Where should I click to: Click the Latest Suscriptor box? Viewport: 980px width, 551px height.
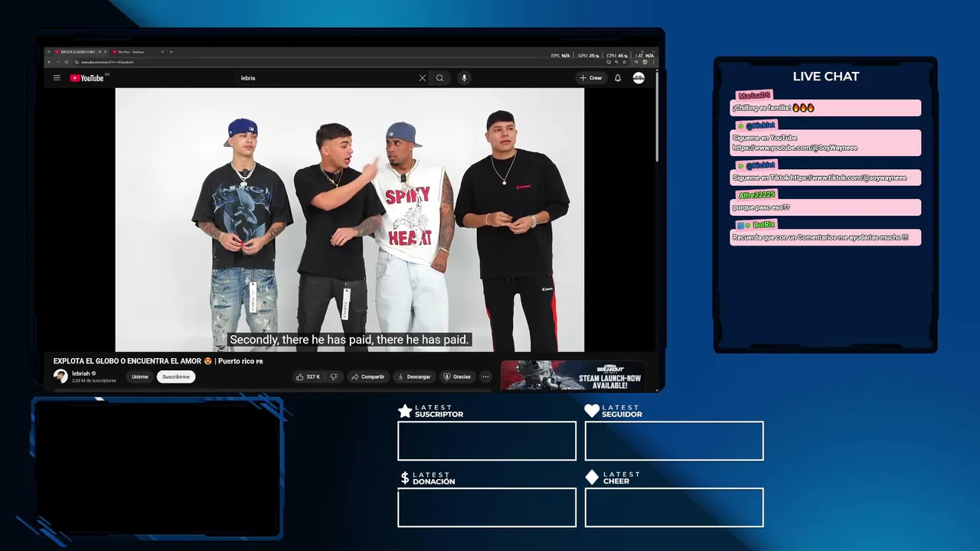point(487,441)
